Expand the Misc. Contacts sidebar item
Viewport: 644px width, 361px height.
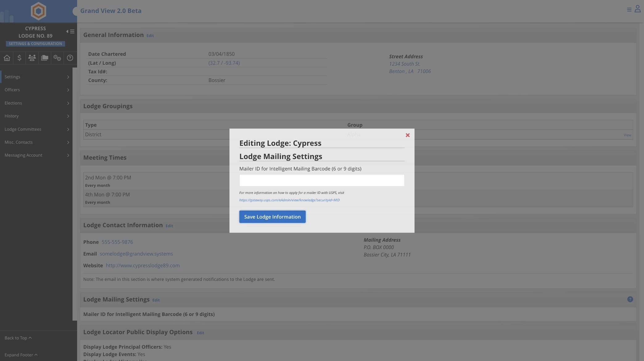[36, 142]
